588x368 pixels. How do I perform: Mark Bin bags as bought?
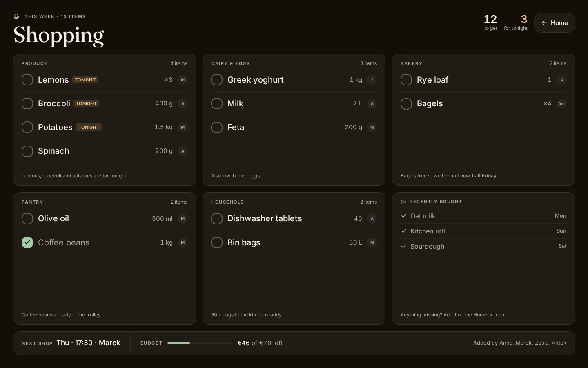tap(217, 242)
